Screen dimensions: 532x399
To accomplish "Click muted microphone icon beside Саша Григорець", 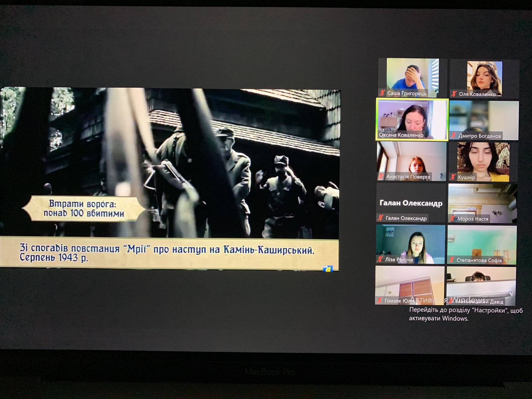I will click(x=382, y=93).
